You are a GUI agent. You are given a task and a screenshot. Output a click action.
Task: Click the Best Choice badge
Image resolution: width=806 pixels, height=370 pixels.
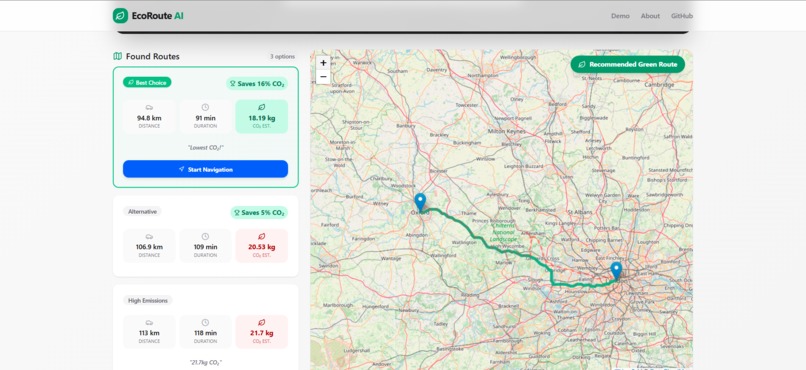147,82
